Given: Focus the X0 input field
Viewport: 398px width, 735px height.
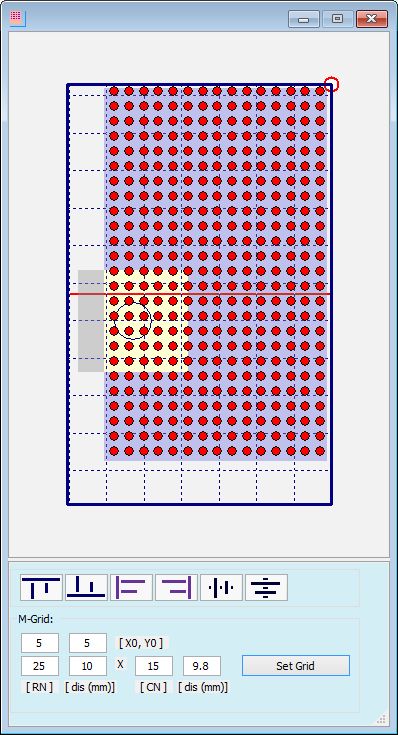Looking at the screenshot, I should [40, 643].
